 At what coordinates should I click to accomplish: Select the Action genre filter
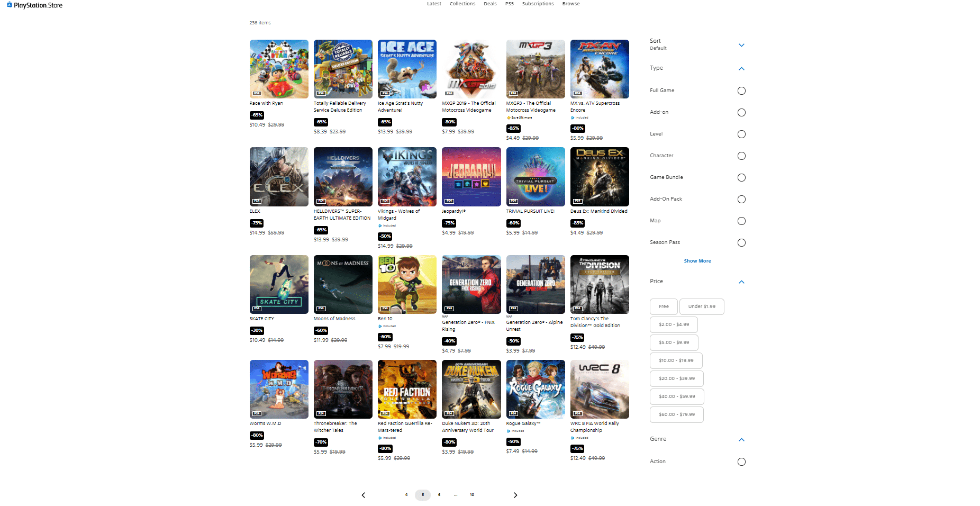(x=741, y=462)
